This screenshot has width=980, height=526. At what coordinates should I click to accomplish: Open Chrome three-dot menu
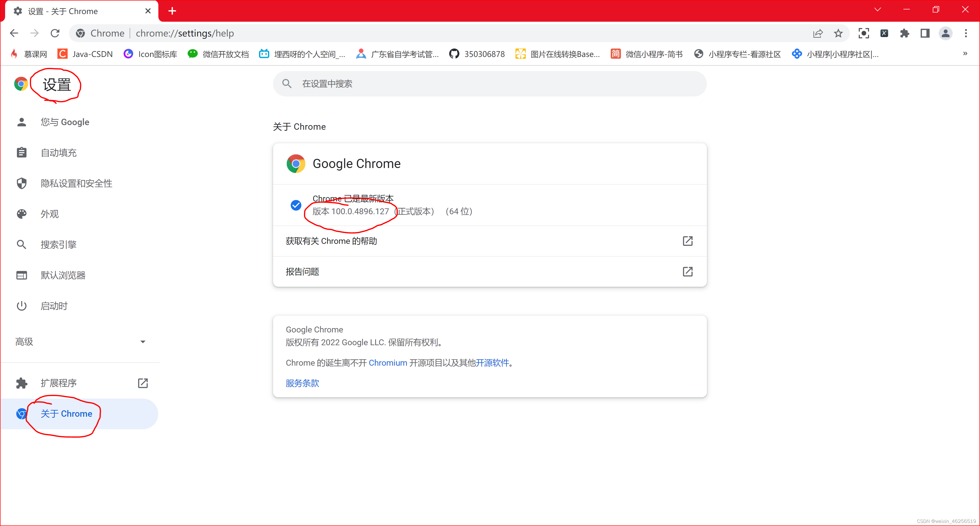pos(965,33)
